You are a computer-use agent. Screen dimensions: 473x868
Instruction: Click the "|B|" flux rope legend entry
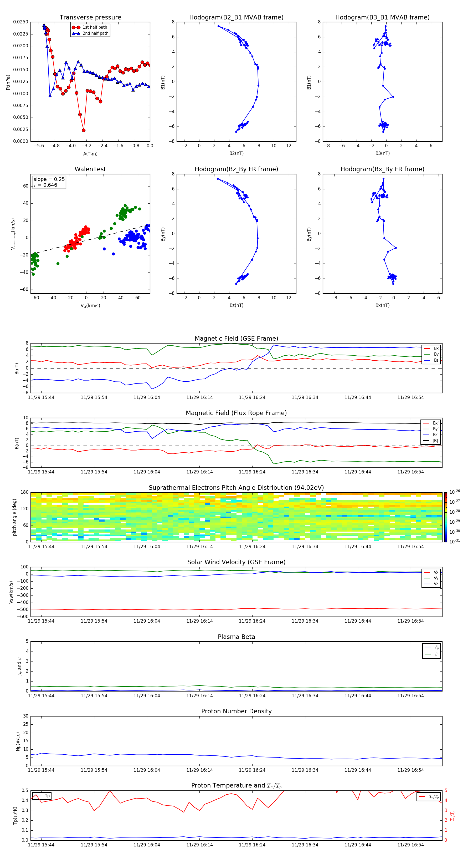(x=431, y=441)
